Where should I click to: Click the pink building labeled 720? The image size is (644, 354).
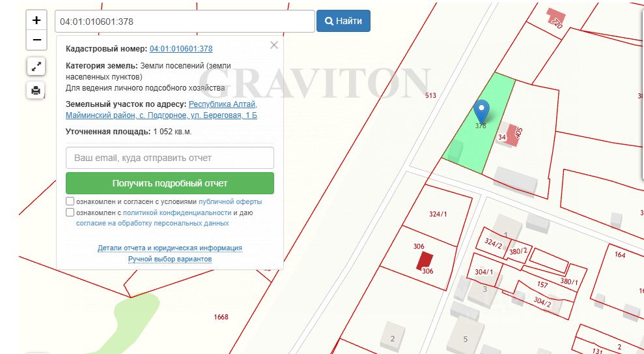click(x=555, y=17)
